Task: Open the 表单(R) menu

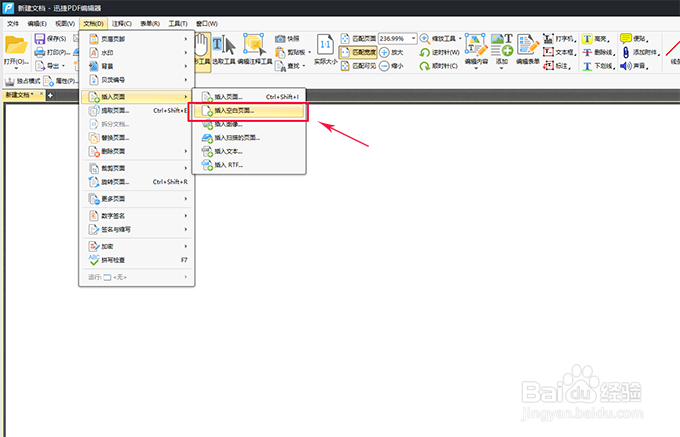Action: [x=150, y=23]
